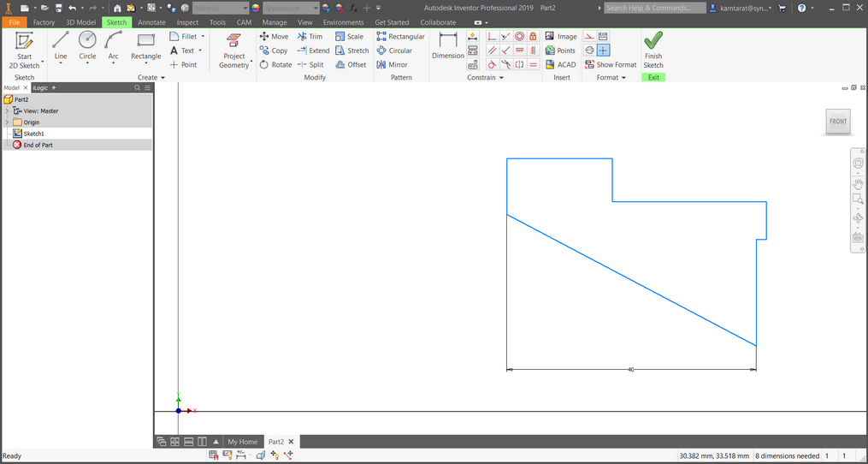Toggle Slice Graphics in status bar
This screenshot has height=464, width=868.
point(260,455)
